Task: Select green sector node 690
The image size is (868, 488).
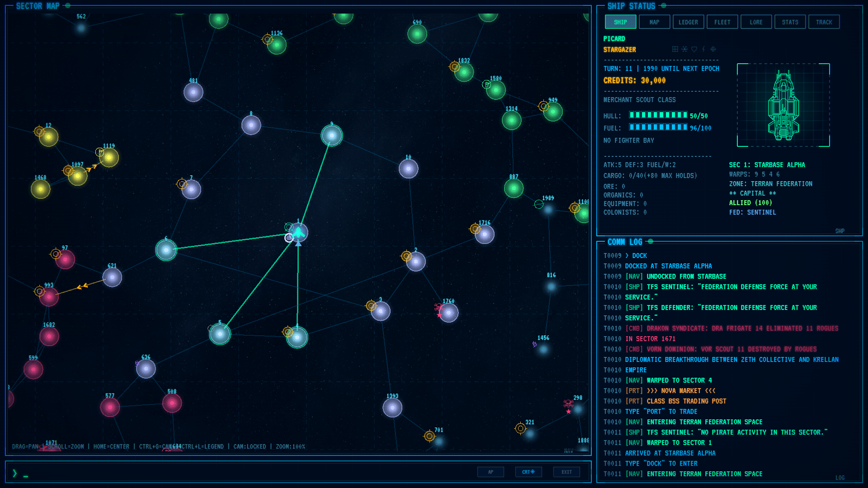Action: [x=417, y=34]
